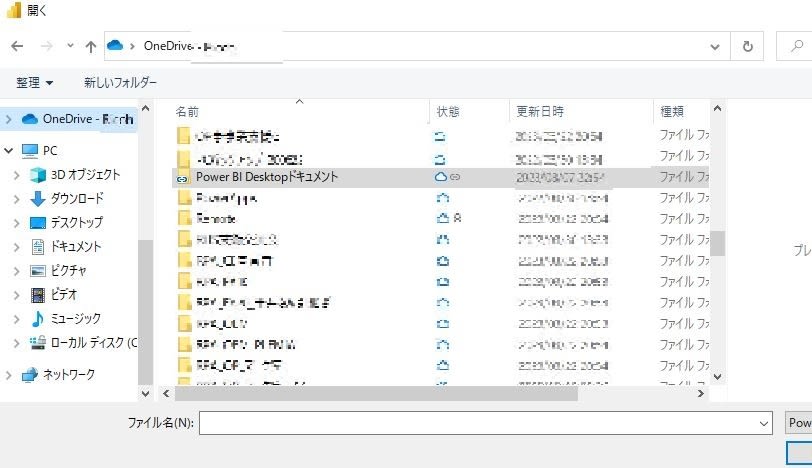Click the ネットワーク icon

coord(30,374)
